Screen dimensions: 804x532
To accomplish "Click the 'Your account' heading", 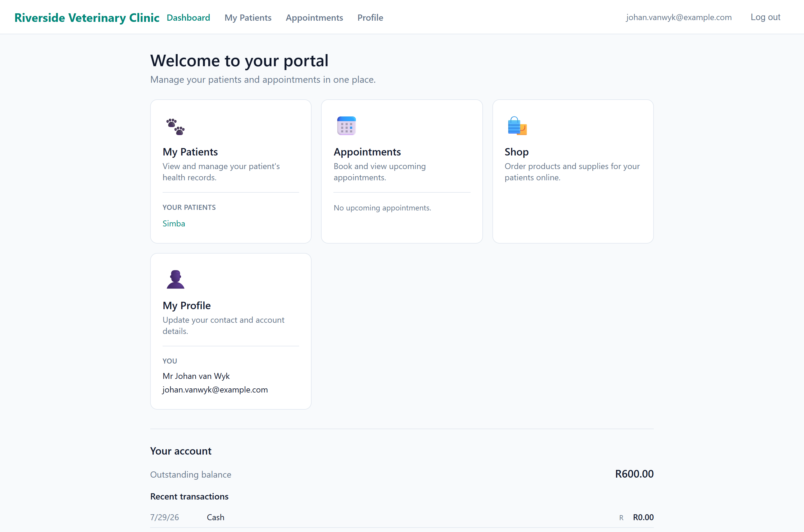I will (x=181, y=451).
